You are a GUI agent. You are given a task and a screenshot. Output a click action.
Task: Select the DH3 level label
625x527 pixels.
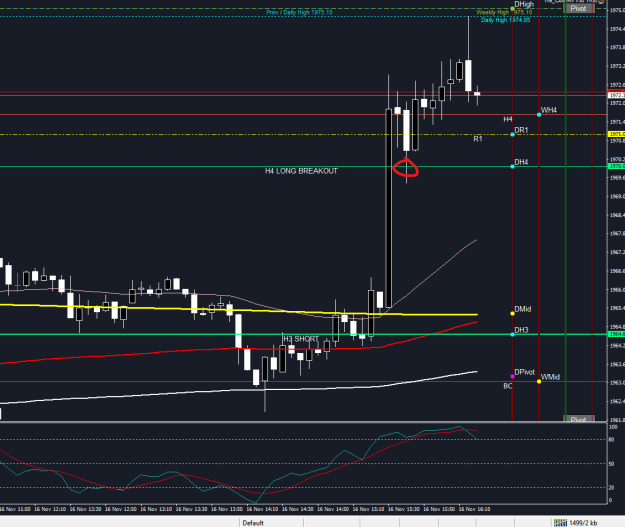[x=521, y=330]
